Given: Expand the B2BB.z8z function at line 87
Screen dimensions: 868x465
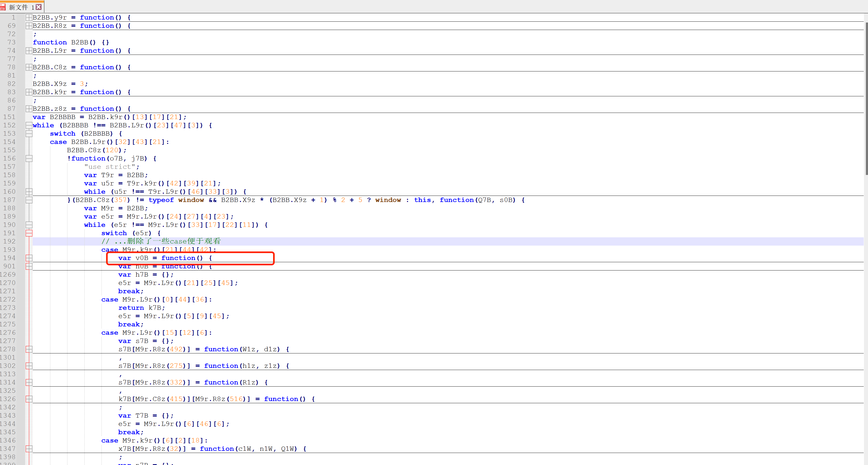Looking at the screenshot, I should (29, 109).
